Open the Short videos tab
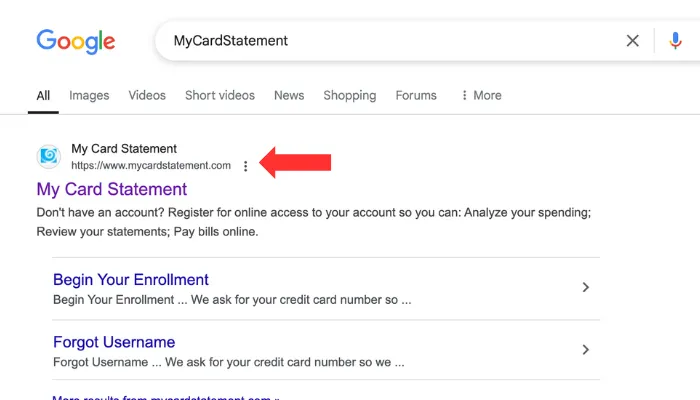Viewport: 700px width, 400px height. pyautogui.click(x=220, y=96)
